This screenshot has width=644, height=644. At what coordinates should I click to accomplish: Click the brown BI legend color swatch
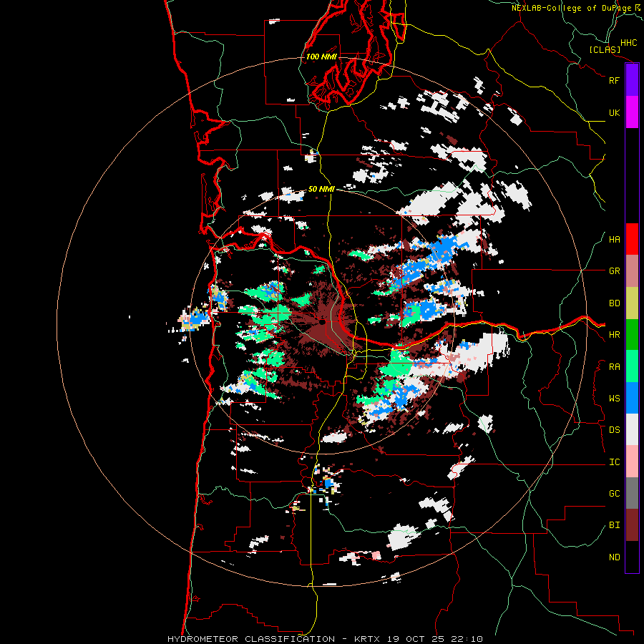tap(632, 525)
